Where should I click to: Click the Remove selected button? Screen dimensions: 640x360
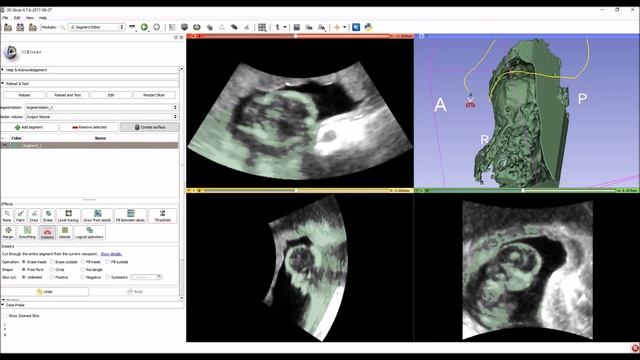coord(89,127)
